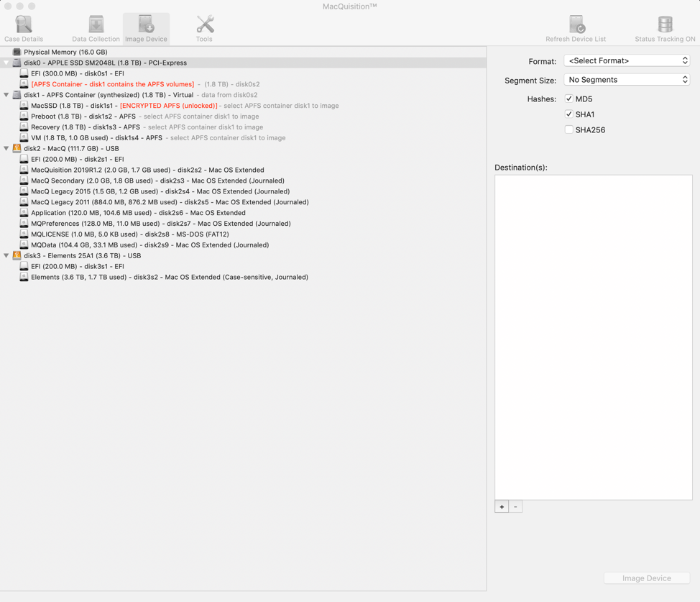Select the Elements disk3s2 case-sensitive row
Image resolution: width=700 pixels, height=602 pixels.
click(244, 277)
